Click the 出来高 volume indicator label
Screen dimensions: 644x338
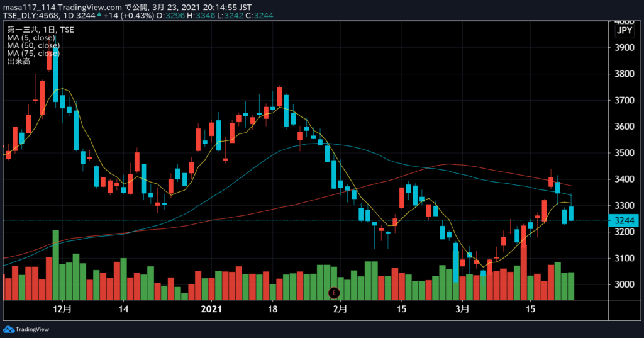(x=18, y=61)
